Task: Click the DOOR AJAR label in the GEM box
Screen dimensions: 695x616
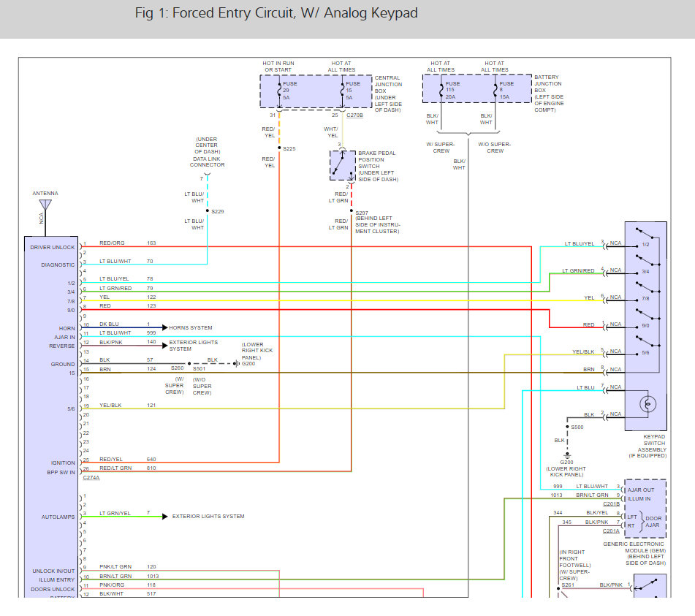Action: [653, 522]
